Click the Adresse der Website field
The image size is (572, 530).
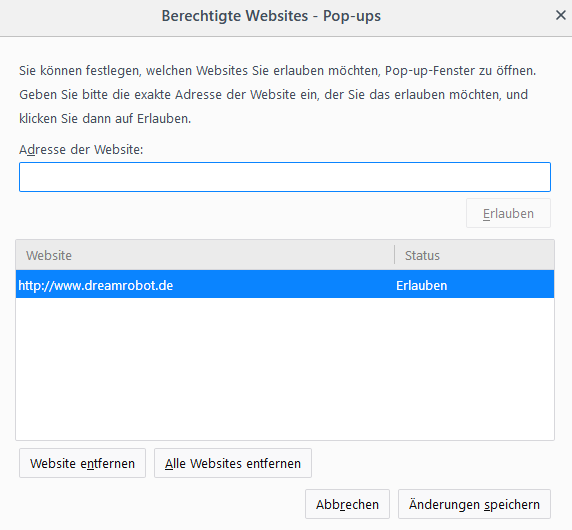(285, 177)
